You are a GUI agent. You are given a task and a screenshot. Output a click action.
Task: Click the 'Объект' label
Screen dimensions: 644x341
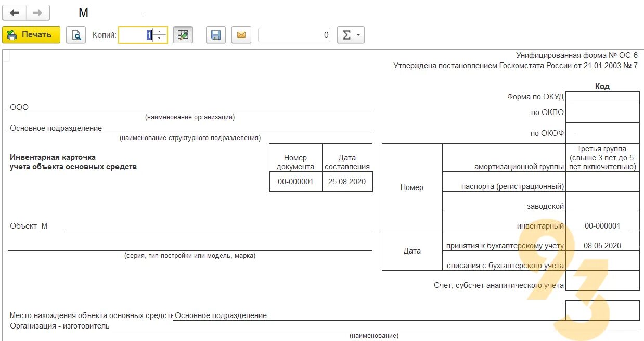pos(23,226)
